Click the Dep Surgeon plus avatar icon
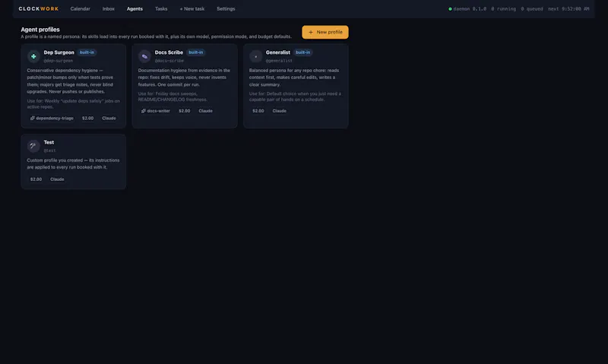The image size is (608, 364). pos(33,56)
